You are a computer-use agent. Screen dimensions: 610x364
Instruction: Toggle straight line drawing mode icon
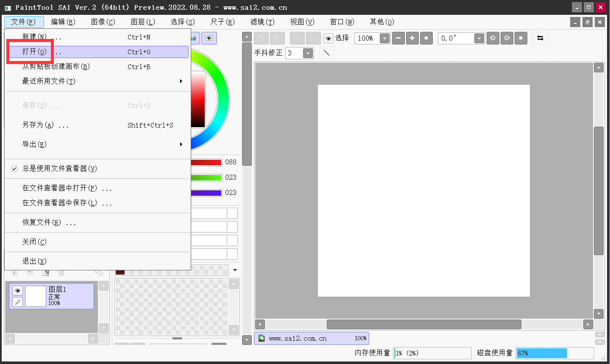tap(326, 53)
